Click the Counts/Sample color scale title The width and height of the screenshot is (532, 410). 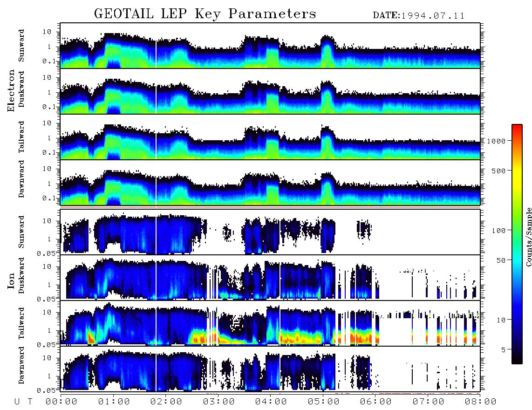[528, 237]
